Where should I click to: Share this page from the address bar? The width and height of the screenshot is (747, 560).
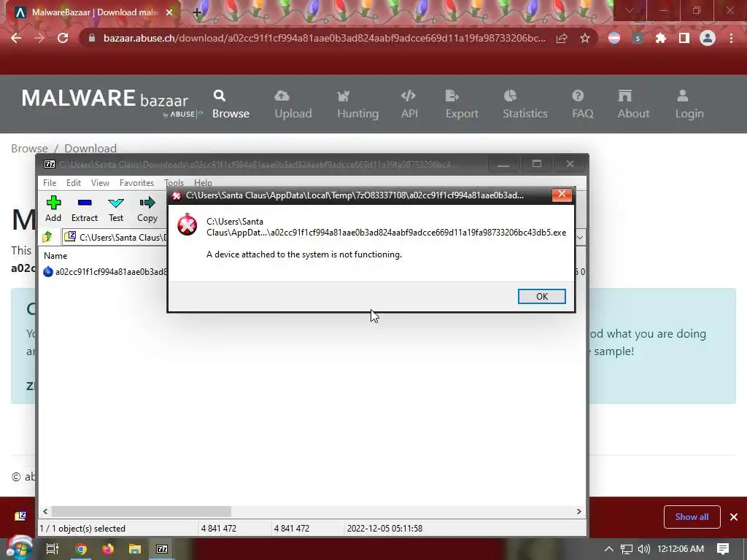(562, 38)
